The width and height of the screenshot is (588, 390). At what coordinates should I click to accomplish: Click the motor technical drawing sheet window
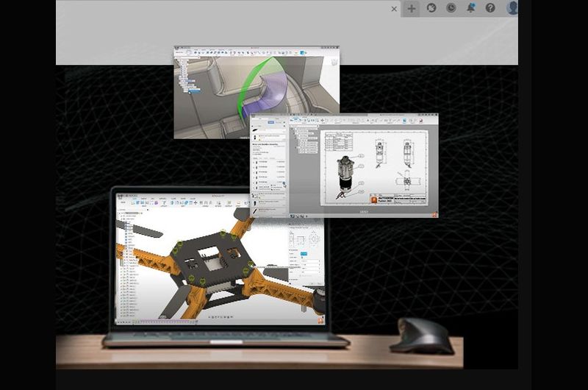344,165
